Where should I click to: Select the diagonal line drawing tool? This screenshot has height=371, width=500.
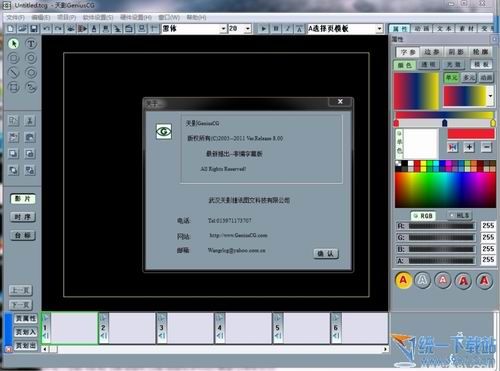point(14,73)
